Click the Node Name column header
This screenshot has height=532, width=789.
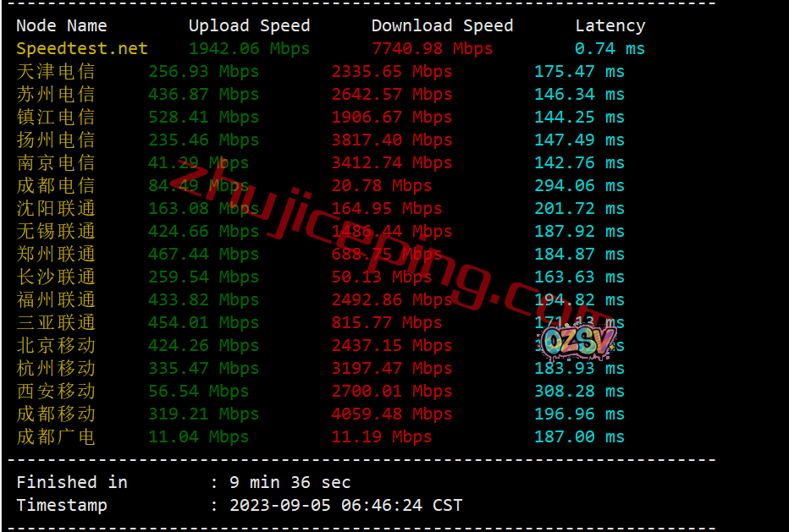coord(62,25)
